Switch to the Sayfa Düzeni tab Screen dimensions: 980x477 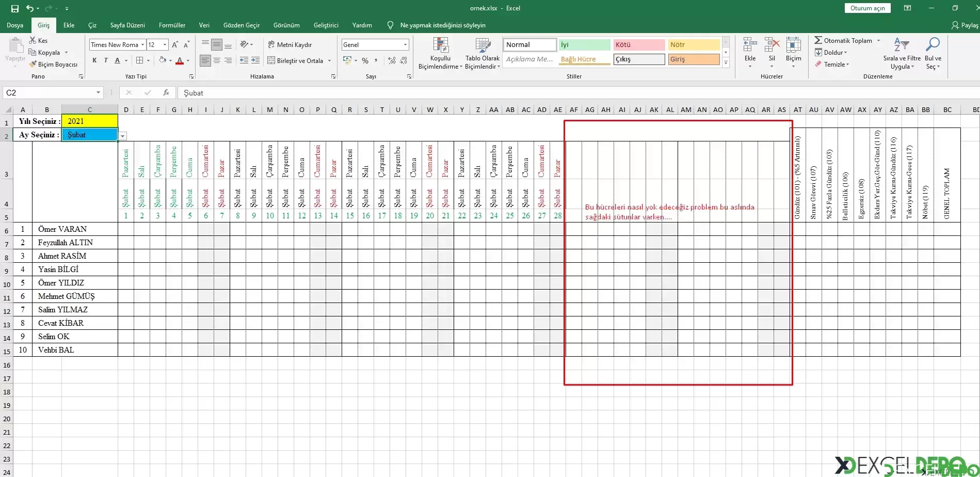[127, 25]
